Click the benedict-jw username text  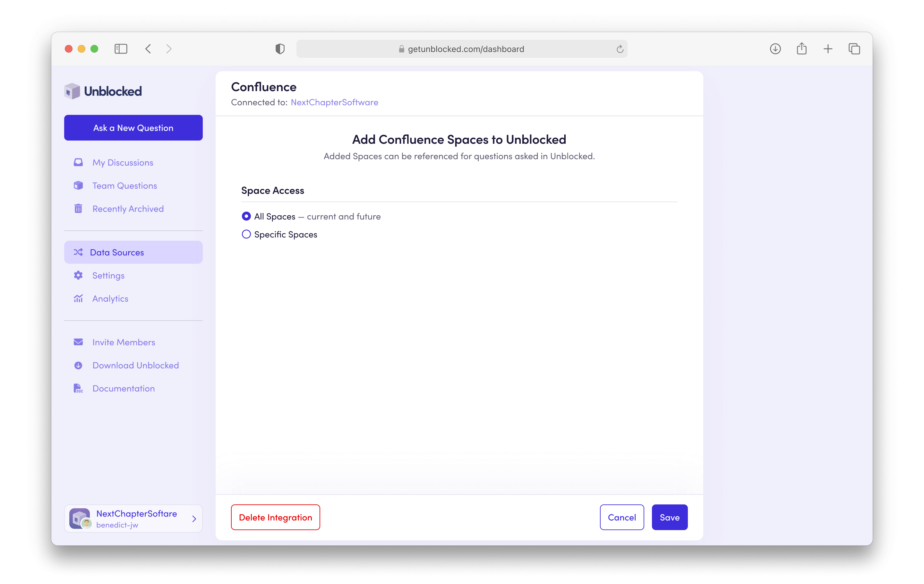pos(117,525)
